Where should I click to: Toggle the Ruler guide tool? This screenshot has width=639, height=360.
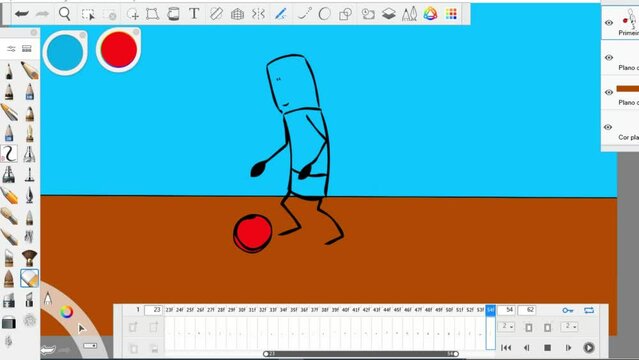pyautogui.click(x=216, y=14)
